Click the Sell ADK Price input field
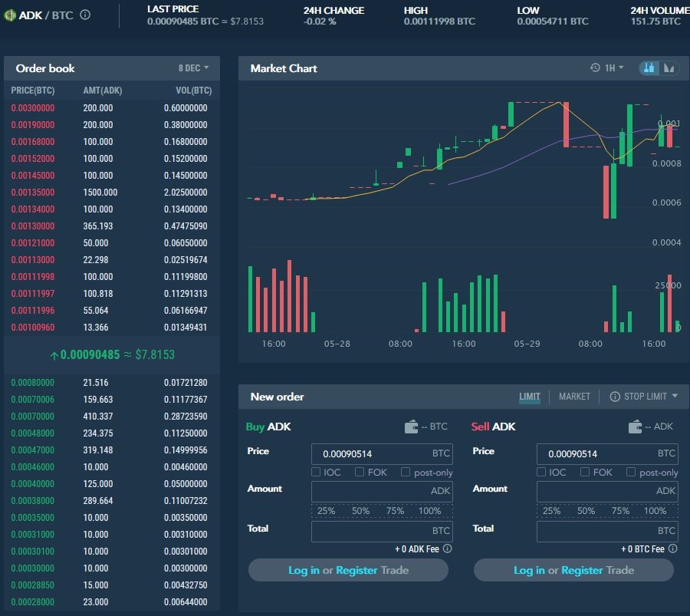Viewport: 690px width, 616px height. 607,454
